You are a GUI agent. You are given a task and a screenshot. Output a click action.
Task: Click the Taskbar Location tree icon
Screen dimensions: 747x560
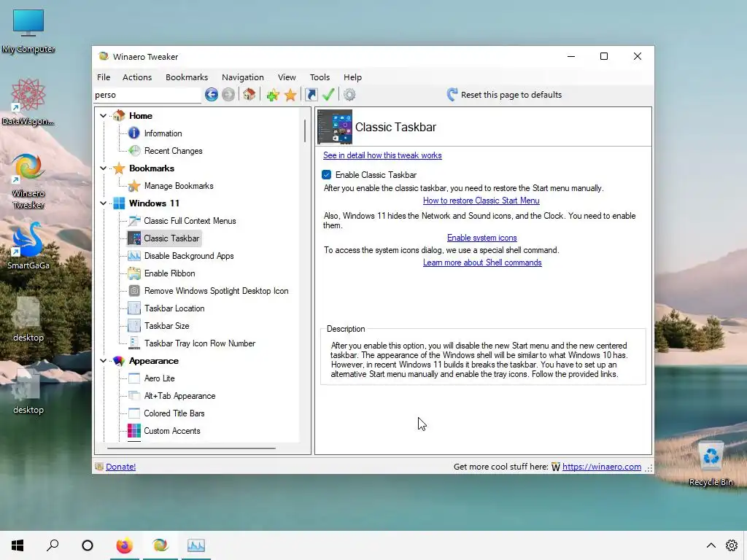(134, 308)
